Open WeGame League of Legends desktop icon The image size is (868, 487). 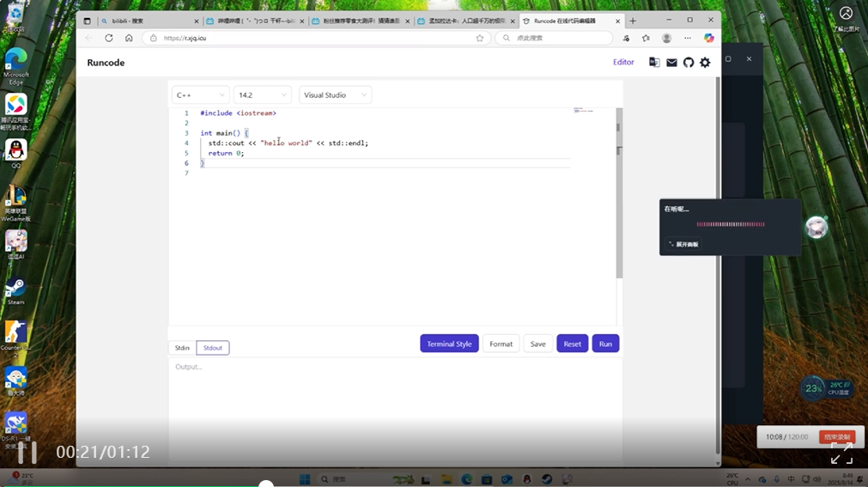point(16,204)
